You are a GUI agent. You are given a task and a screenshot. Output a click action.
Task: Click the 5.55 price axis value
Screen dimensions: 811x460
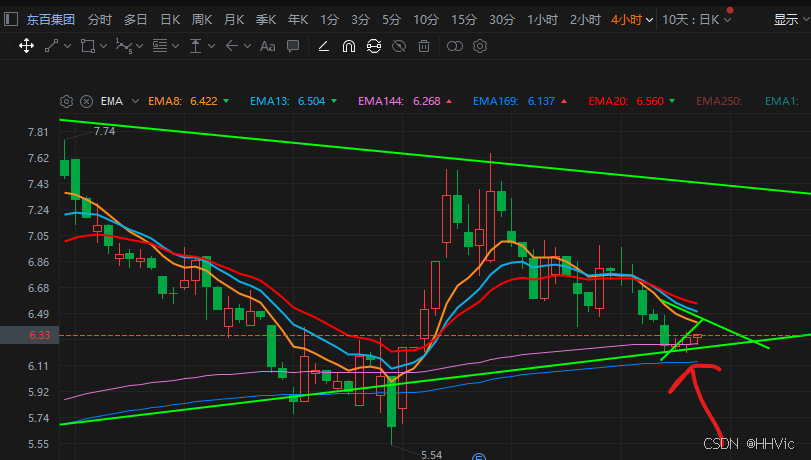[38, 444]
